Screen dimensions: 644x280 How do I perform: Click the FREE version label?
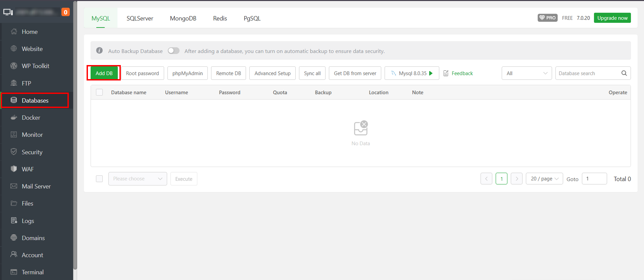[x=567, y=18]
